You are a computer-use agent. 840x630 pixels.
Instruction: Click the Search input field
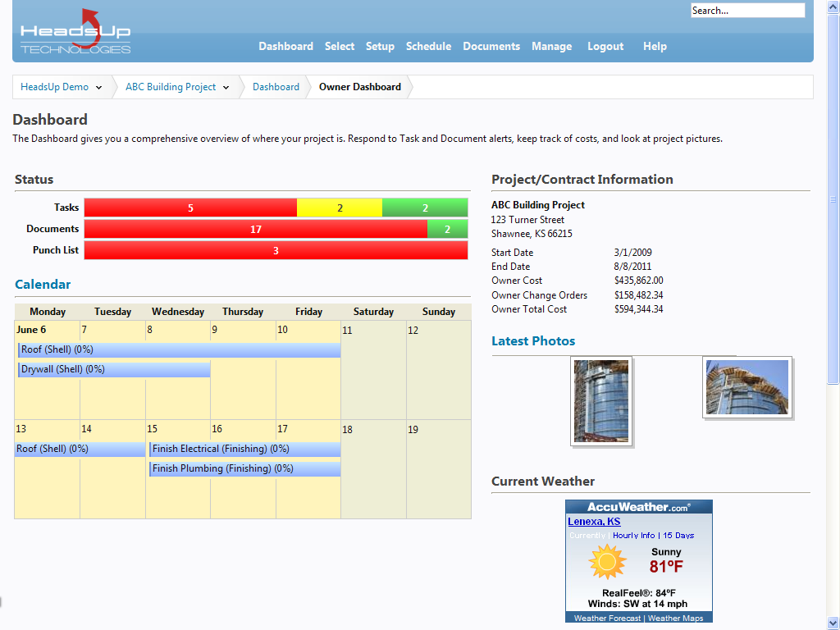[747, 11]
